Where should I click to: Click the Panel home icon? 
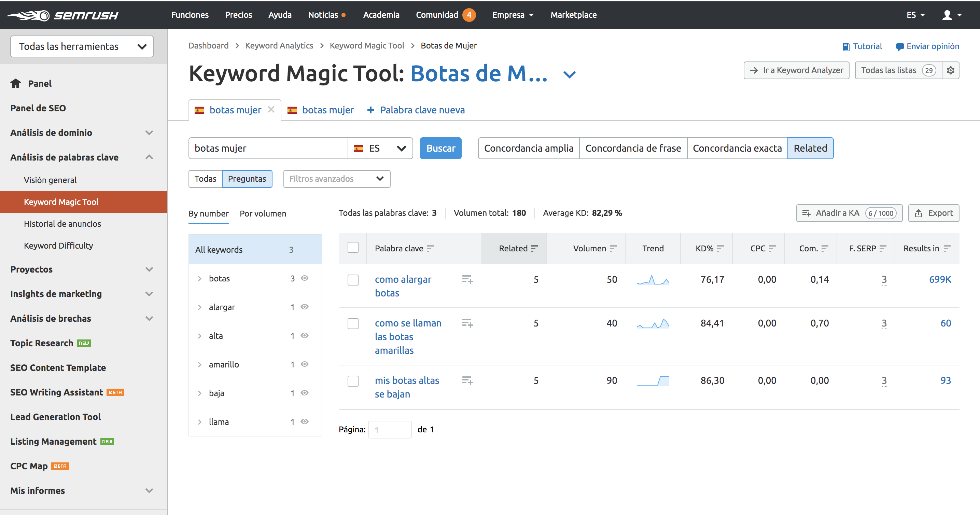click(x=16, y=83)
